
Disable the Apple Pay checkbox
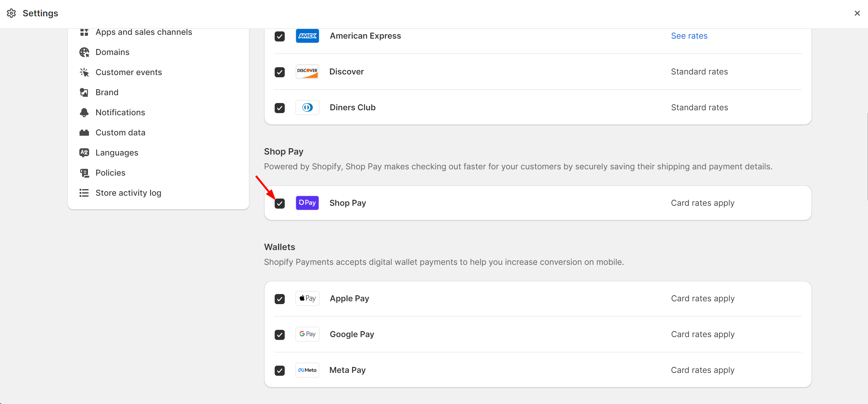click(x=280, y=299)
